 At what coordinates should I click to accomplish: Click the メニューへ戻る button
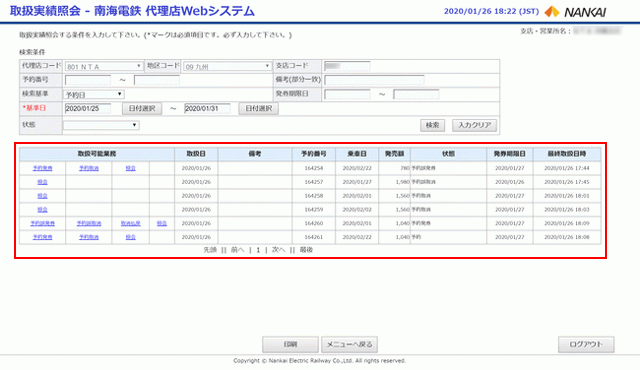[x=349, y=344]
